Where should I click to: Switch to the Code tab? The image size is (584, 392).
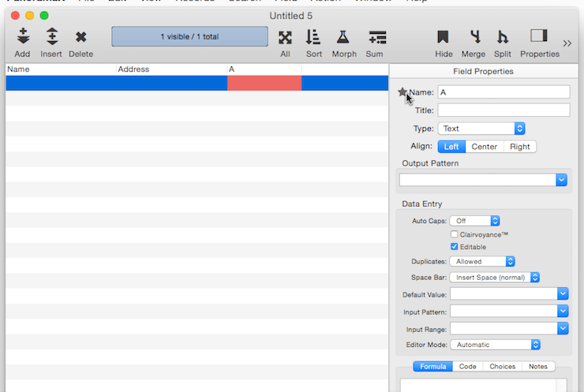click(x=467, y=366)
